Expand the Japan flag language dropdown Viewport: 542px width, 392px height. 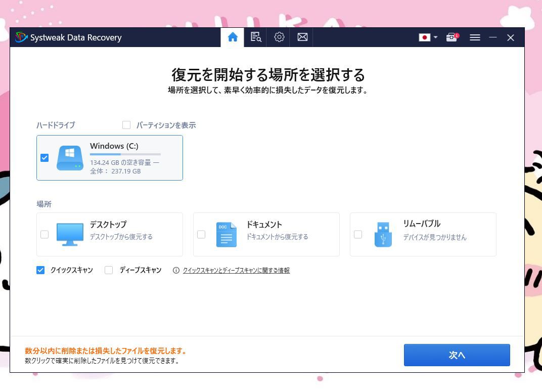[428, 37]
